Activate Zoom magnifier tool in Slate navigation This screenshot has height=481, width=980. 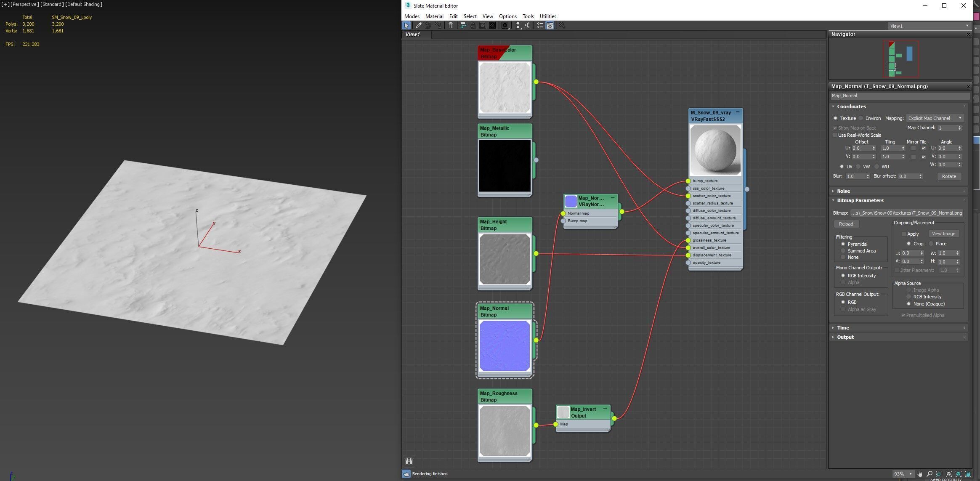[930, 474]
